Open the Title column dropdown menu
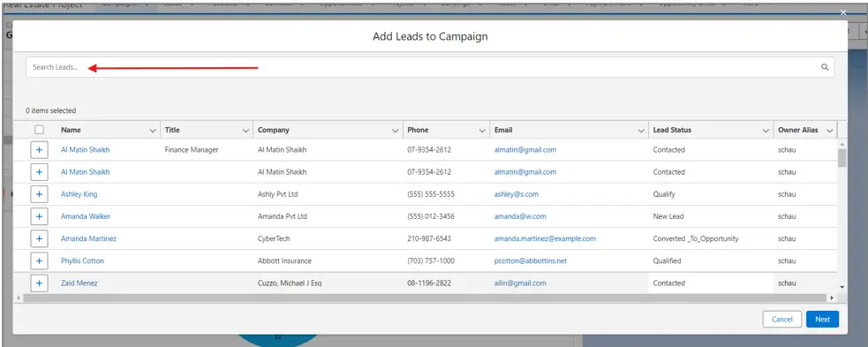Screen dimensions: 868x347 [x=245, y=131]
